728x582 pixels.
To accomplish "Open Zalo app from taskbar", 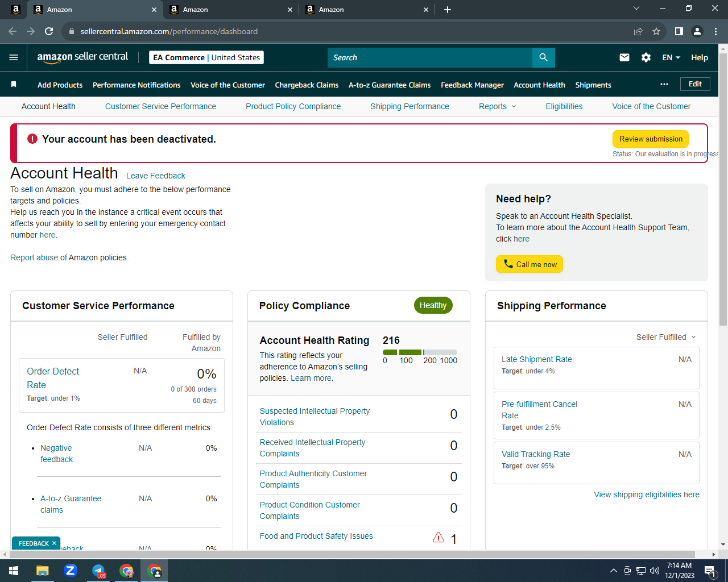I will coord(71,571).
